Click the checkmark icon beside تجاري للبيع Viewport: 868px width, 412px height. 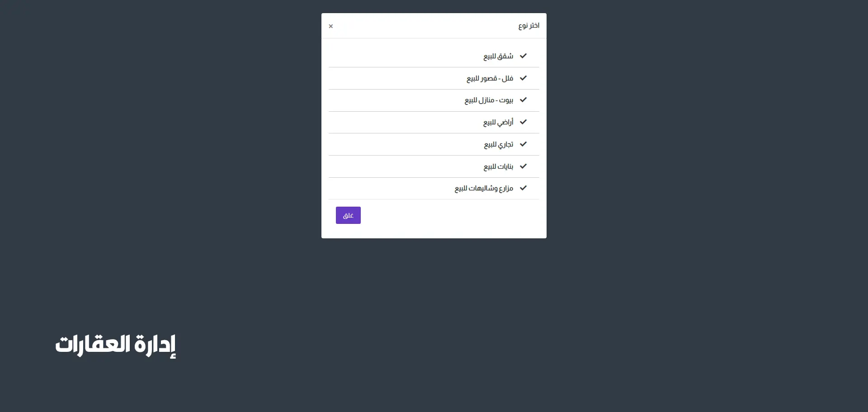pos(523,144)
